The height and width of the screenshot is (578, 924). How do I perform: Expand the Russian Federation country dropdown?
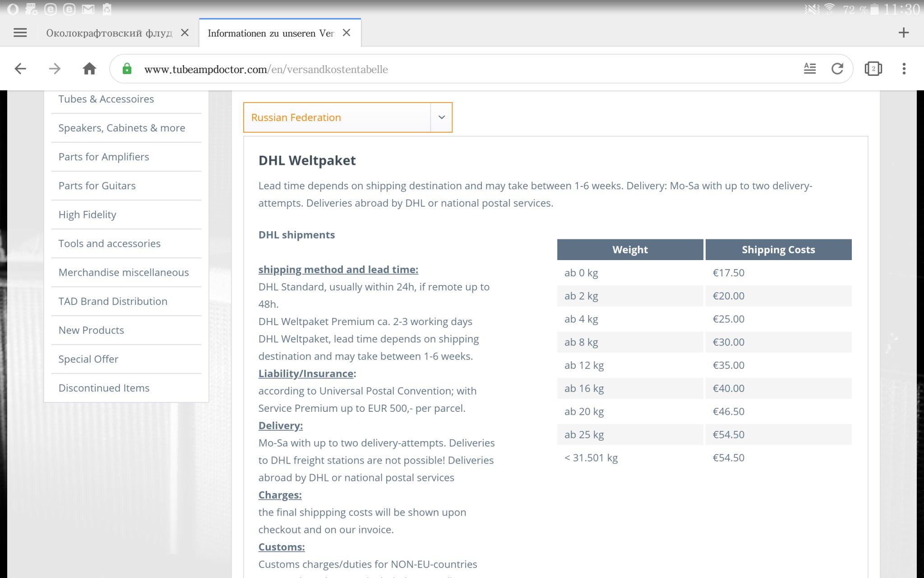[441, 117]
